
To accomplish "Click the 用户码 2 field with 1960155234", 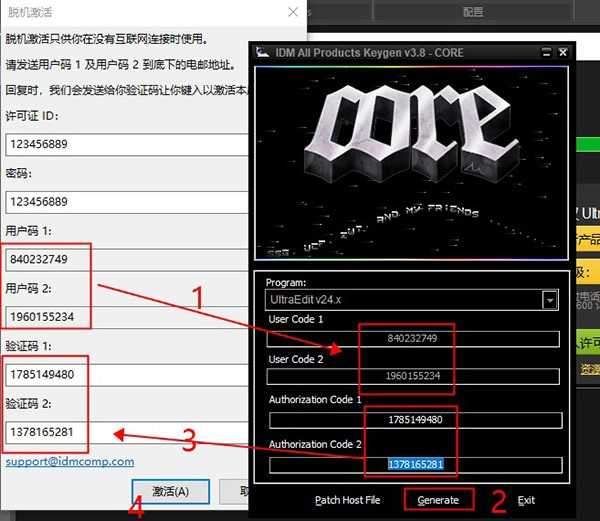I will [x=127, y=317].
